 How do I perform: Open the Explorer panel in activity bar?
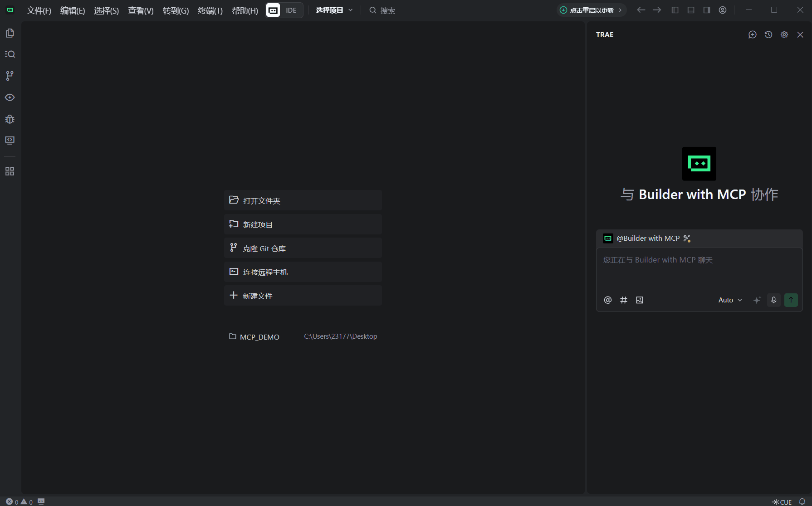click(x=10, y=33)
